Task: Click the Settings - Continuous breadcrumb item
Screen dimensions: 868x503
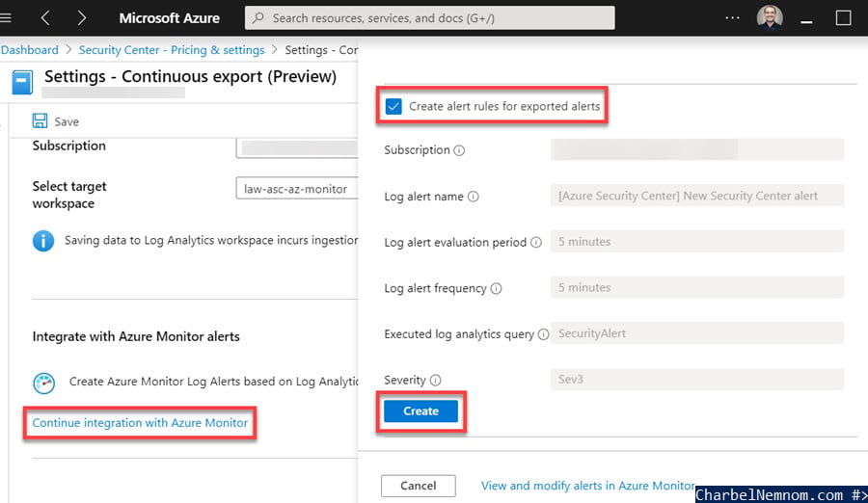Action: [x=321, y=50]
